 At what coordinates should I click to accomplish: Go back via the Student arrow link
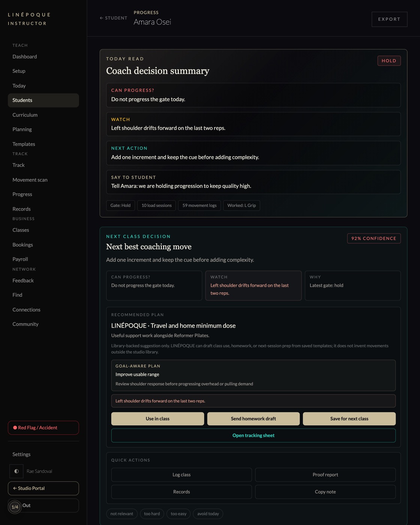pos(113,18)
